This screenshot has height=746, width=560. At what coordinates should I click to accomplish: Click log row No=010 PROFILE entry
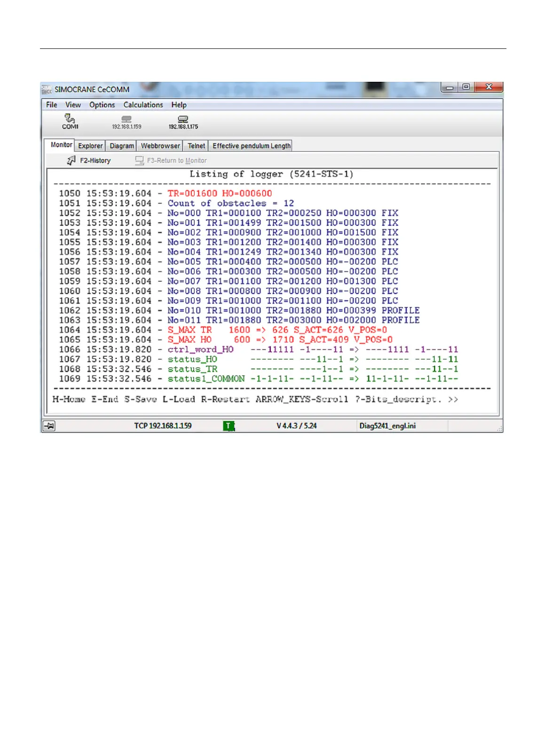point(239,311)
